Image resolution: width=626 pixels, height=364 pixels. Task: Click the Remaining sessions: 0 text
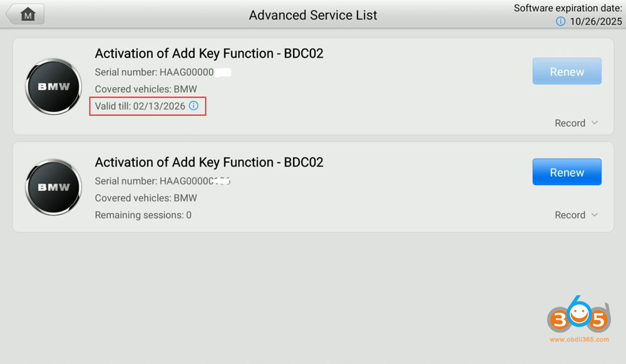point(143,215)
